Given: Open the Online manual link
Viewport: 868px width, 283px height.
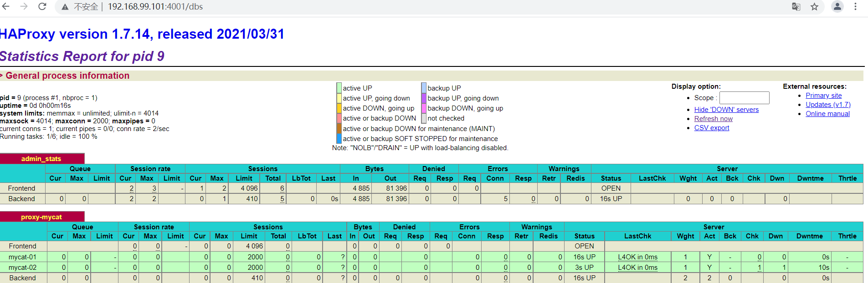Looking at the screenshot, I should click(x=827, y=114).
